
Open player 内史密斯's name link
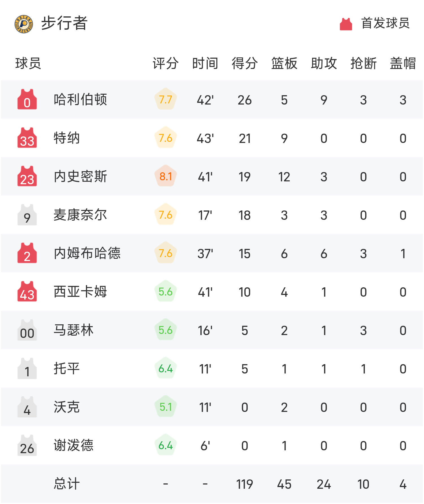(x=80, y=176)
